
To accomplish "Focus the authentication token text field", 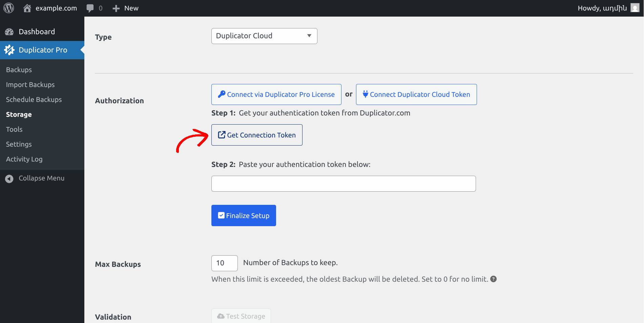I will [343, 184].
